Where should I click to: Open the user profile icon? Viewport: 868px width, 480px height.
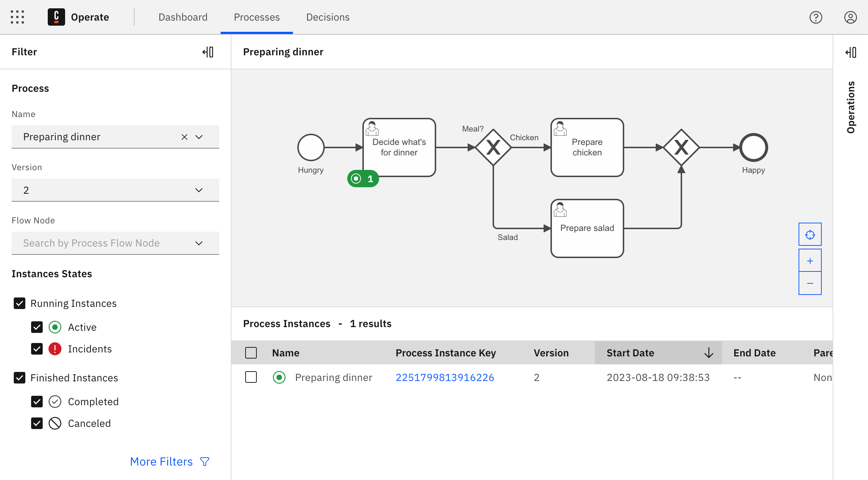point(850,17)
